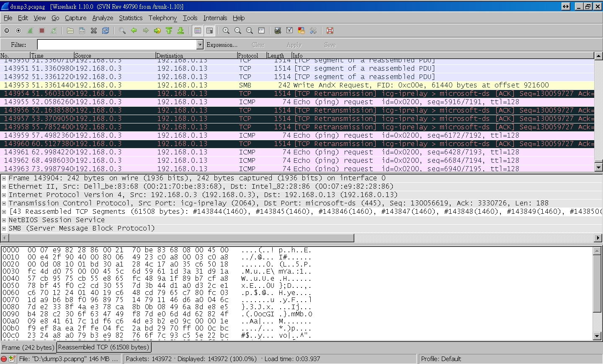Toggle packet list colorization

198,31
